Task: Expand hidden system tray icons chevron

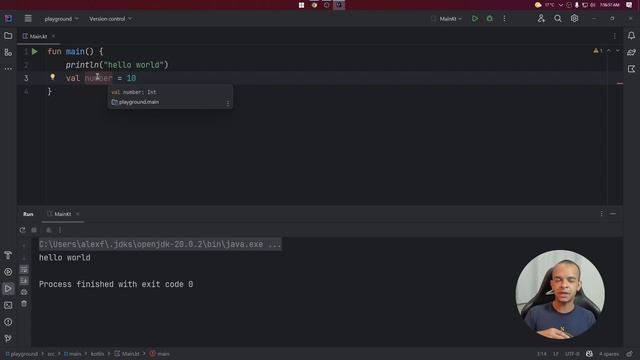Action: 560,5
